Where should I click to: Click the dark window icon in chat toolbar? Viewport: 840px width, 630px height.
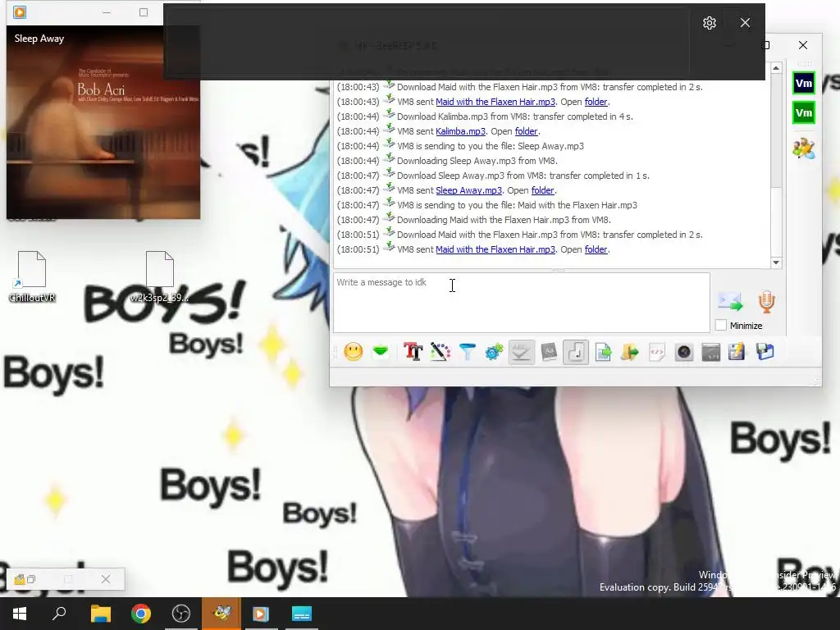point(711,352)
